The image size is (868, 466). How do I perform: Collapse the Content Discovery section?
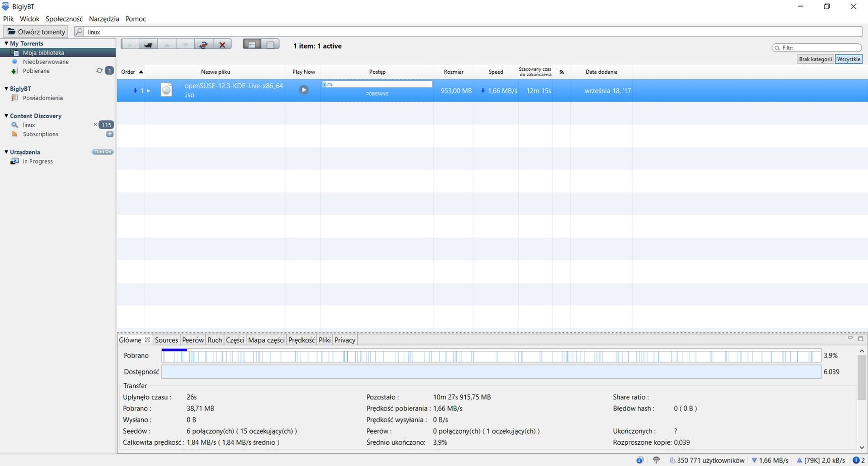tap(6, 116)
